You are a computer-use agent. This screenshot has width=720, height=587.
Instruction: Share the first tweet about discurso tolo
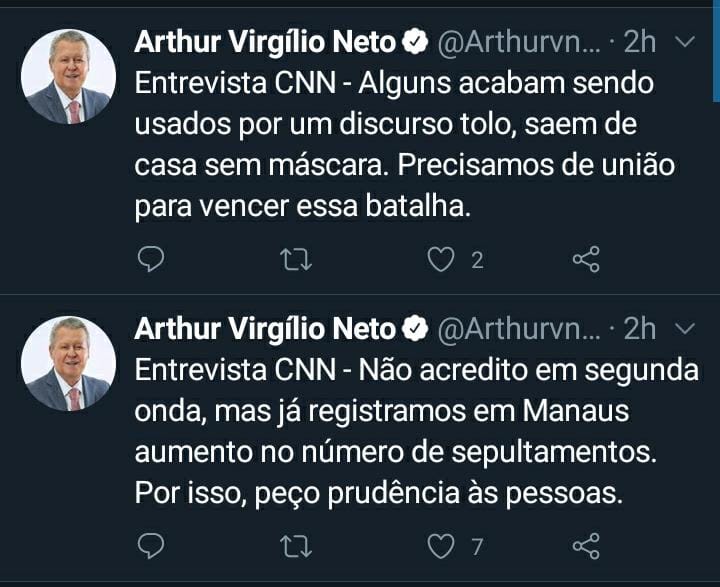tap(585, 260)
